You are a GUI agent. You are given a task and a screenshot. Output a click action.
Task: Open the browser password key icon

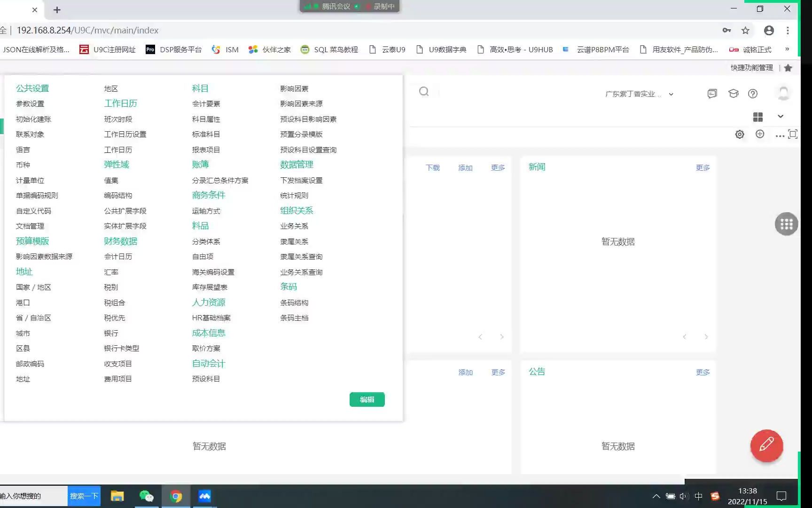click(x=726, y=31)
